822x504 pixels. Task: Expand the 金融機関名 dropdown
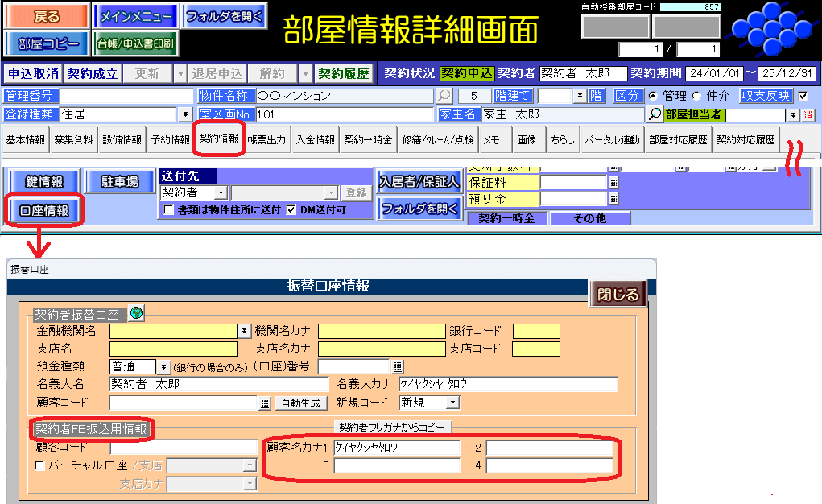pyautogui.click(x=244, y=331)
